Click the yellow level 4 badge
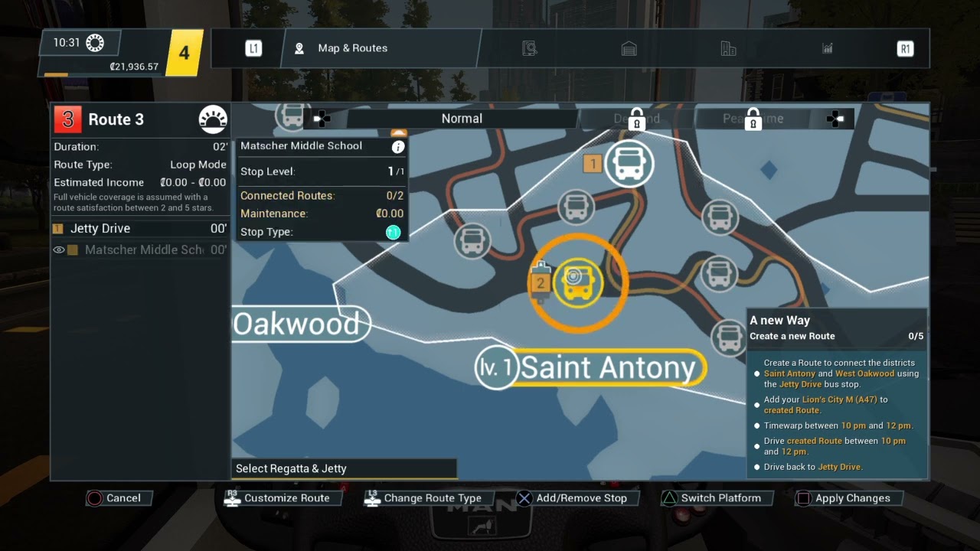980x551 pixels. click(184, 53)
